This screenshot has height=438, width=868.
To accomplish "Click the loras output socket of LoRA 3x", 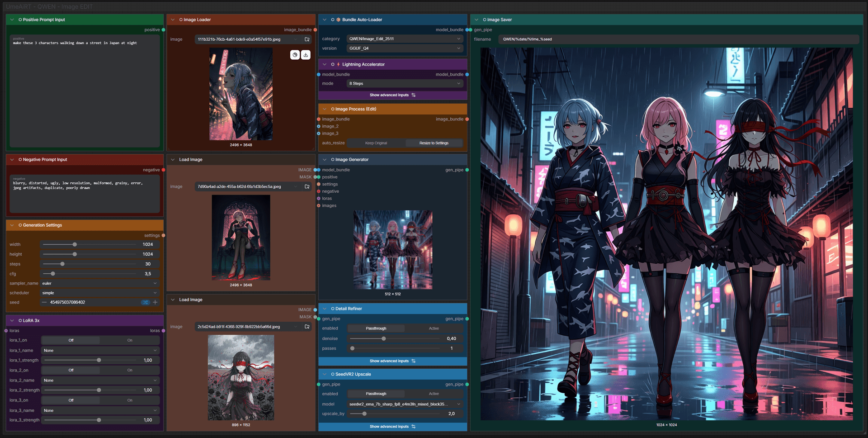I will pyautogui.click(x=163, y=331).
